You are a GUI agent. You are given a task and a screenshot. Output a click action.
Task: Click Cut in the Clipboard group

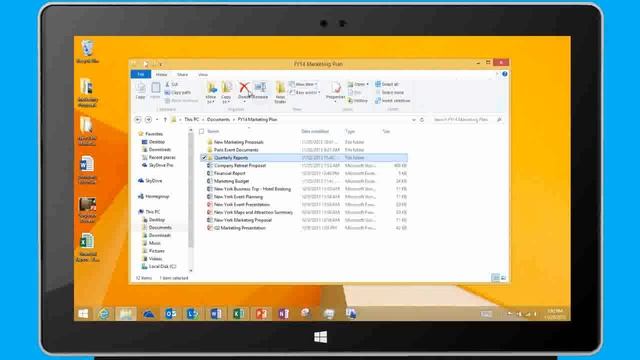(172, 84)
